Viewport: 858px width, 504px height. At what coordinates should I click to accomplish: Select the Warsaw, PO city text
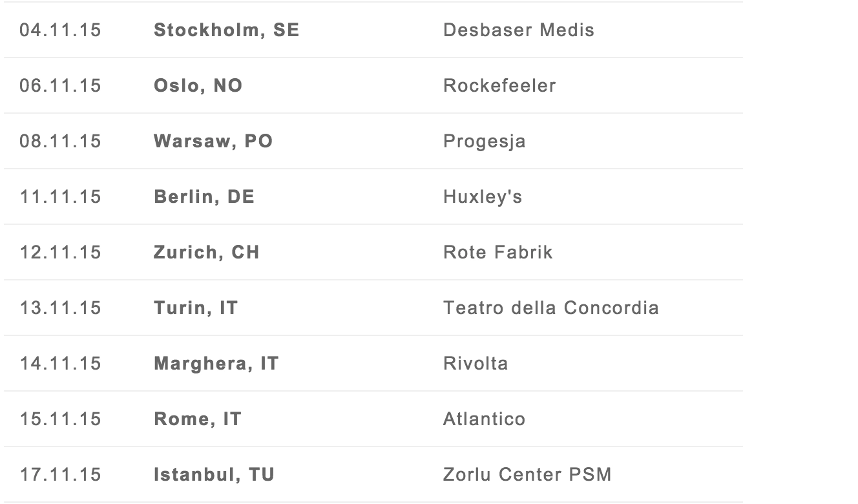tap(213, 142)
